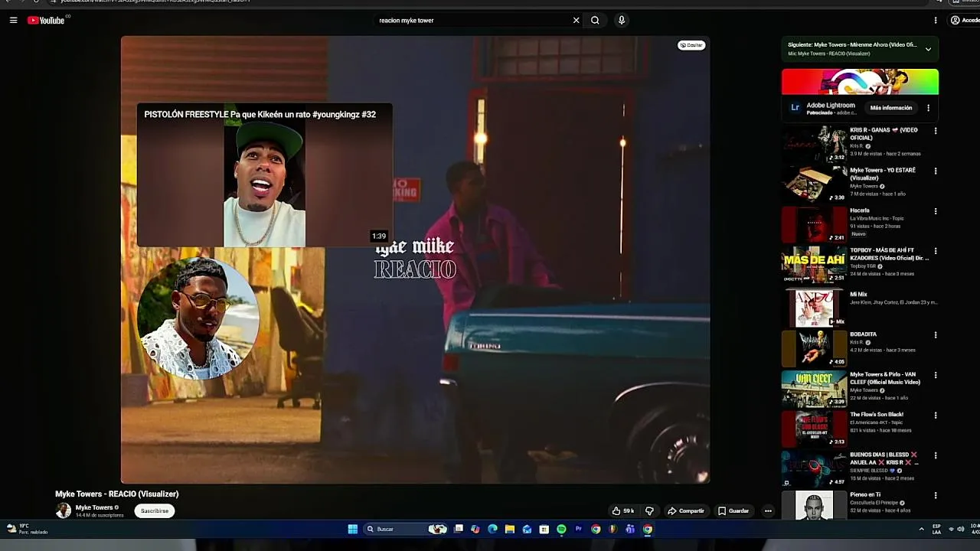980x551 pixels.
Task: Dislike the video with thumbs-down
Action: (649, 510)
